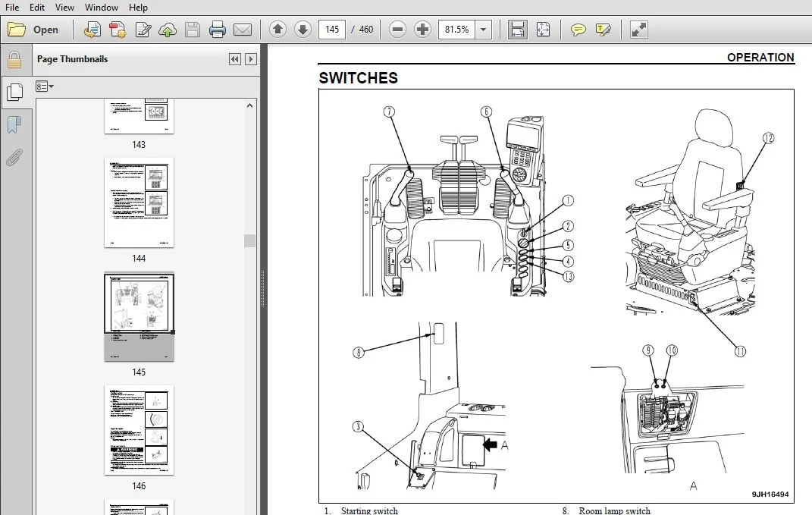This screenshot has height=515, width=812.
Task: Select the page 145 thumbnail
Action: coord(139,316)
